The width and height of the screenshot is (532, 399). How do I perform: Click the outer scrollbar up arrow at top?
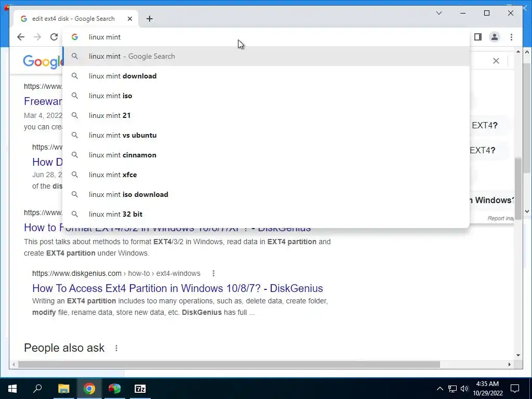click(527, 52)
